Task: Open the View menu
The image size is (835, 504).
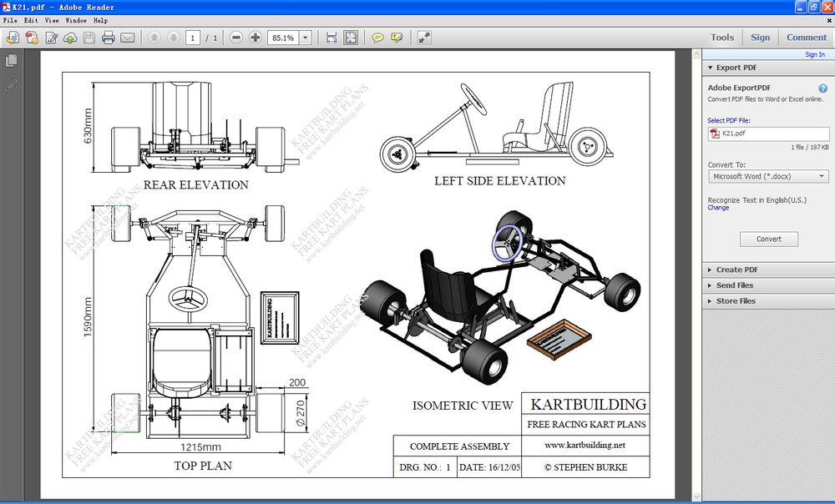Action: point(52,20)
